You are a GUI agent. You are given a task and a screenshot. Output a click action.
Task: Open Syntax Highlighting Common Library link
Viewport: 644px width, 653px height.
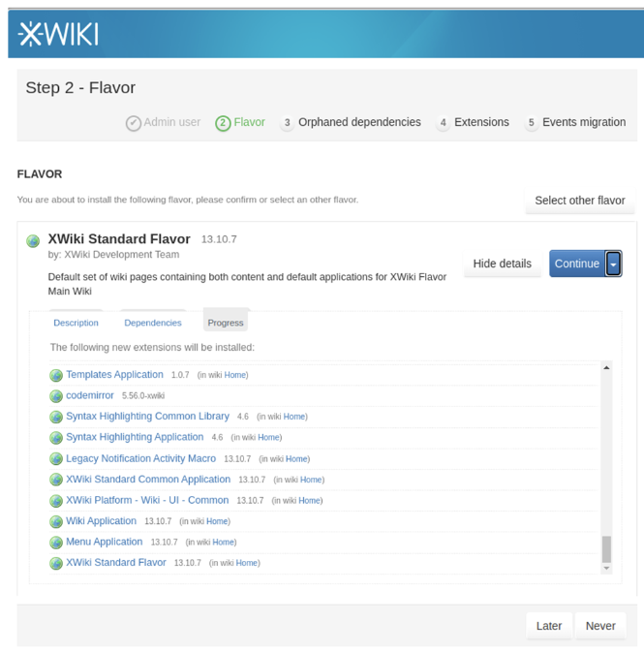coord(148,416)
